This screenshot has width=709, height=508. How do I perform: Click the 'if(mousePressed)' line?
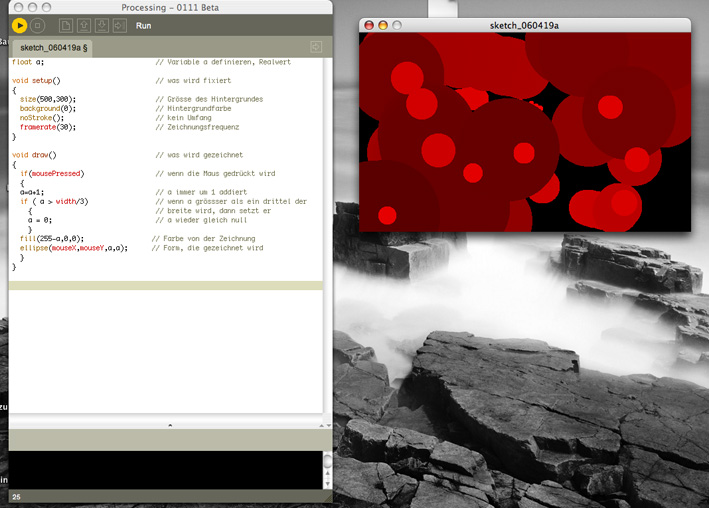[x=52, y=173]
